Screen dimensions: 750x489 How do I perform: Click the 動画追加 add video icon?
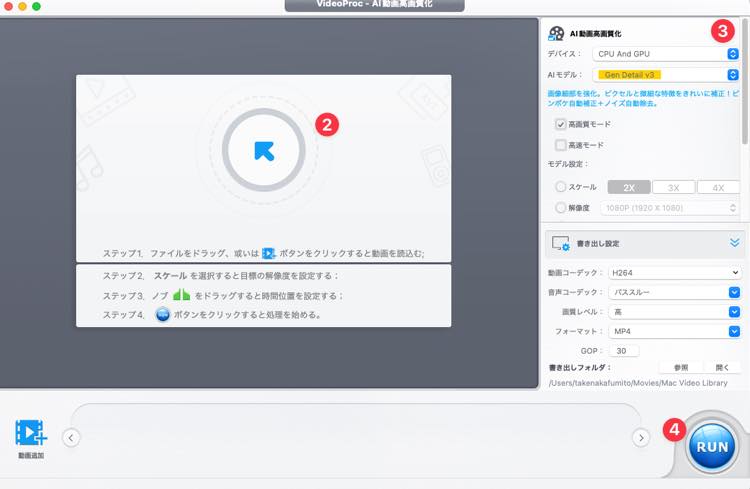[x=31, y=433]
